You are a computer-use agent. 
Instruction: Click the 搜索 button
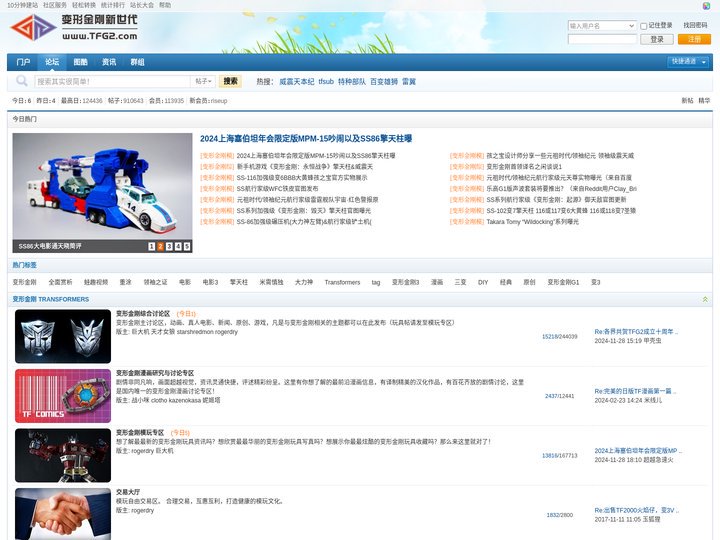pos(231,81)
